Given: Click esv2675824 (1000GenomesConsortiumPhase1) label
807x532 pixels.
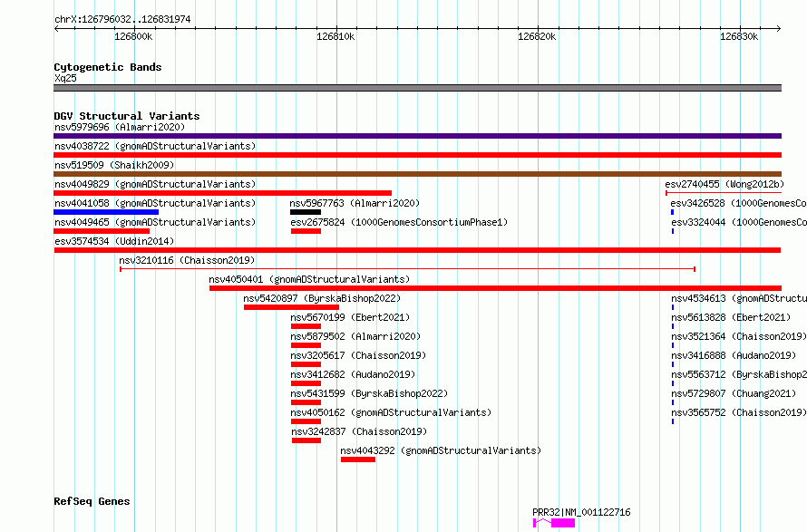Looking at the screenshot, I should (399, 222).
